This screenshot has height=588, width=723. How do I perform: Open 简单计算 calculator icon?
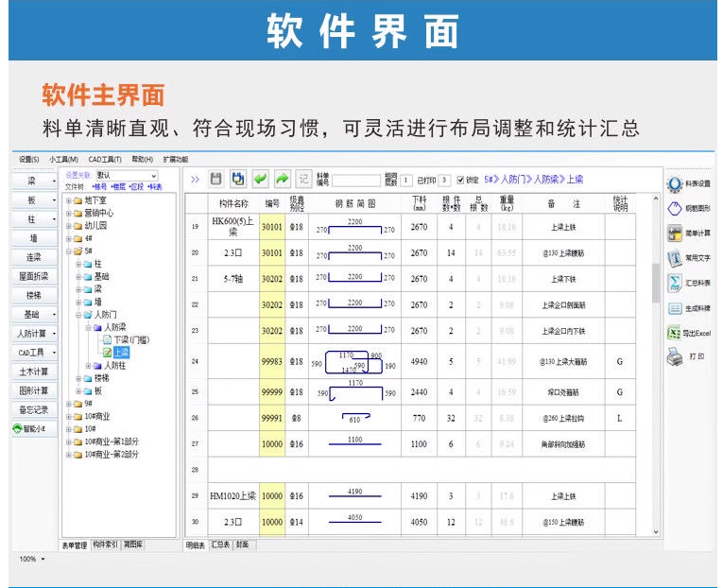pyautogui.click(x=675, y=233)
